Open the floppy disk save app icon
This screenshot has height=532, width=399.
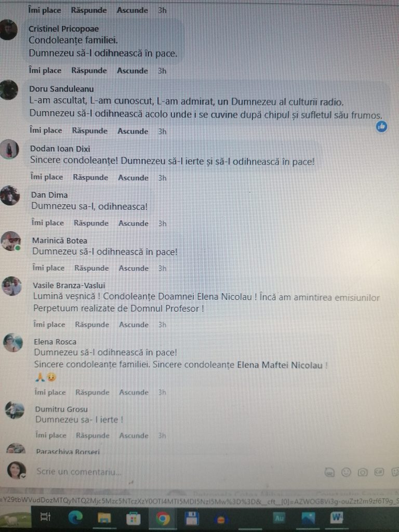(192, 518)
